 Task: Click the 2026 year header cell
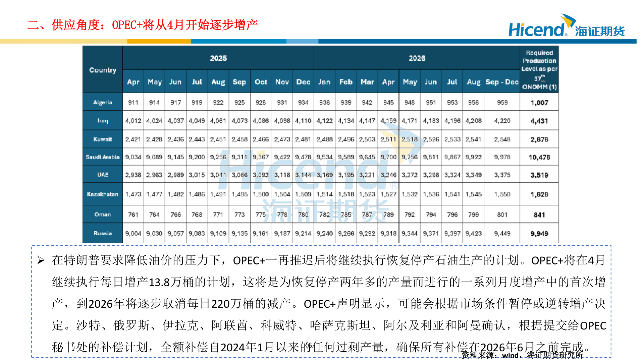417,58
